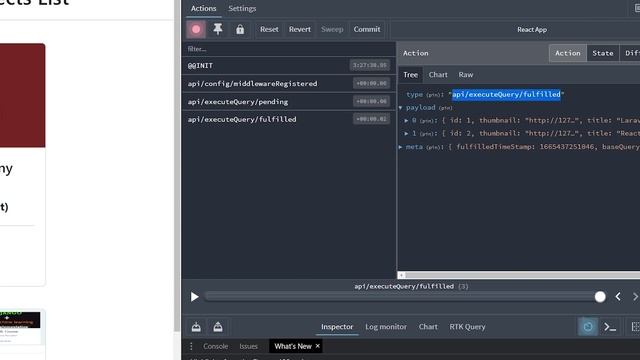Collapse the payload tree node
Image resolution: width=640 pixels, height=360 pixels.
click(x=401, y=108)
